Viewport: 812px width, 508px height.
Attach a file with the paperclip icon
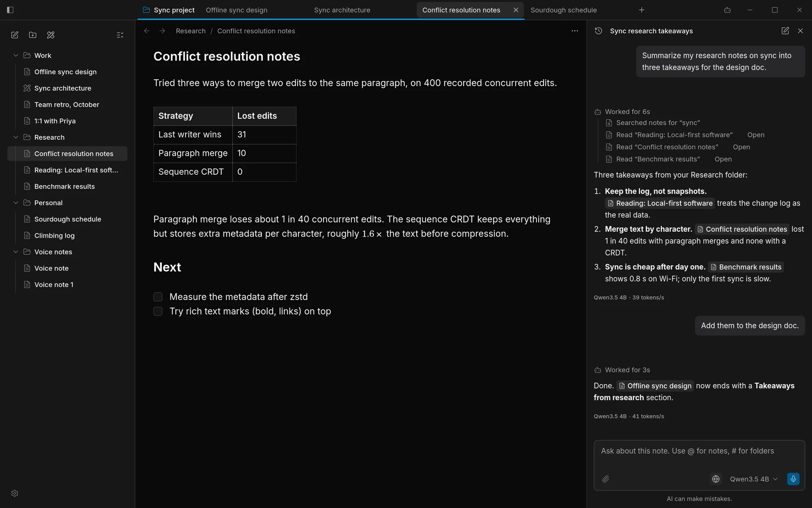pyautogui.click(x=606, y=479)
